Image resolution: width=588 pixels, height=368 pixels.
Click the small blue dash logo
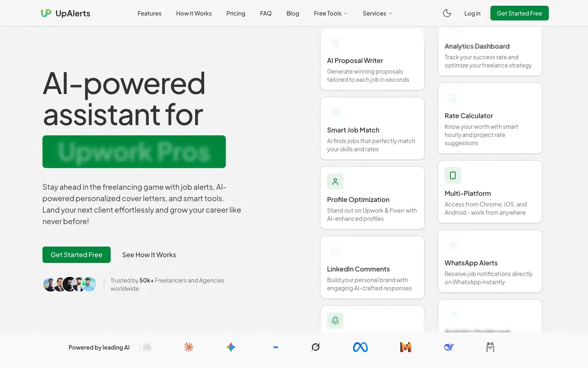pos(276,347)
